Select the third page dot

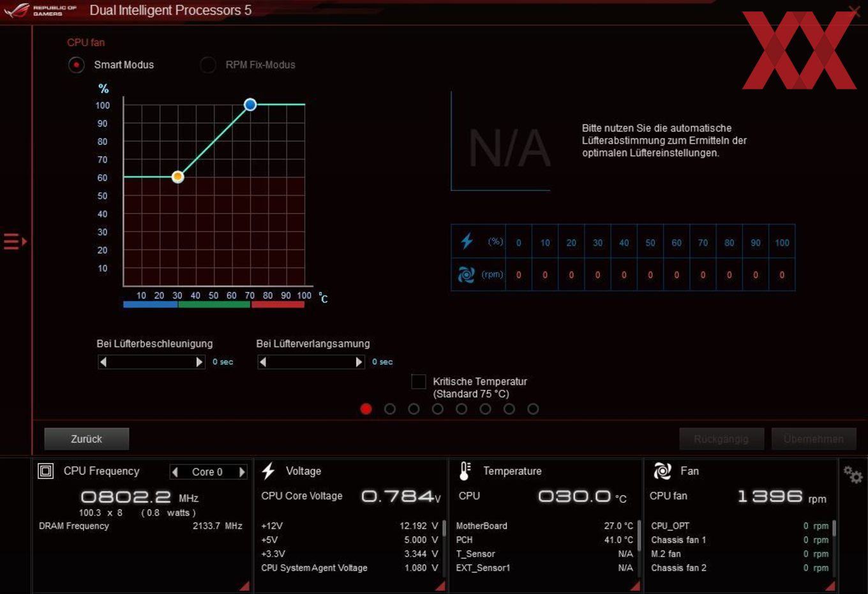click(x=414, y=409)
